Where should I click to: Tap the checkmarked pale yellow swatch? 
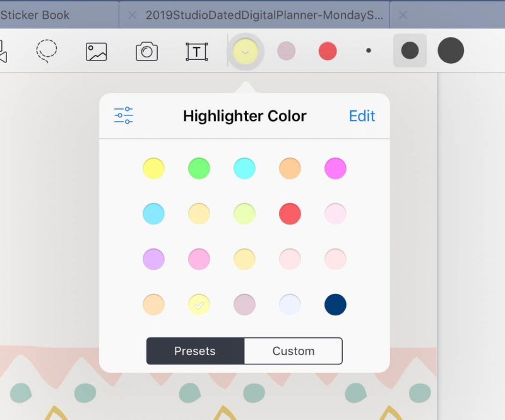click(199, 304)
